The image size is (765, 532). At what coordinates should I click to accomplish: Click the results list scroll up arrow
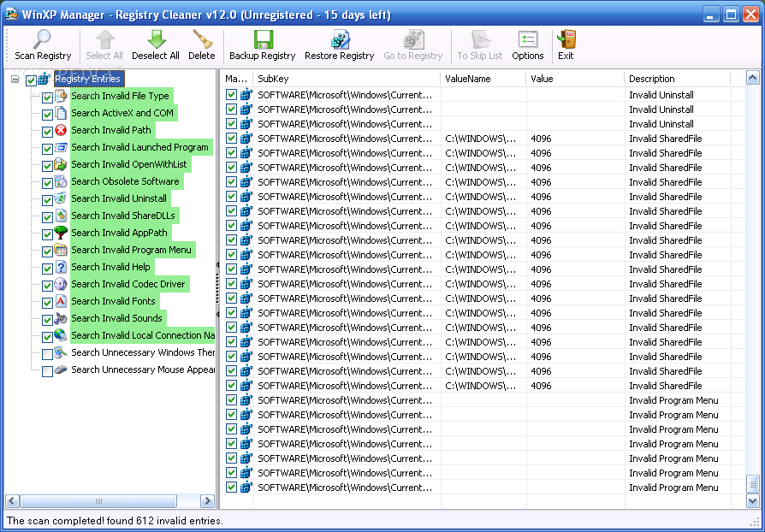[x=752, y=78]
